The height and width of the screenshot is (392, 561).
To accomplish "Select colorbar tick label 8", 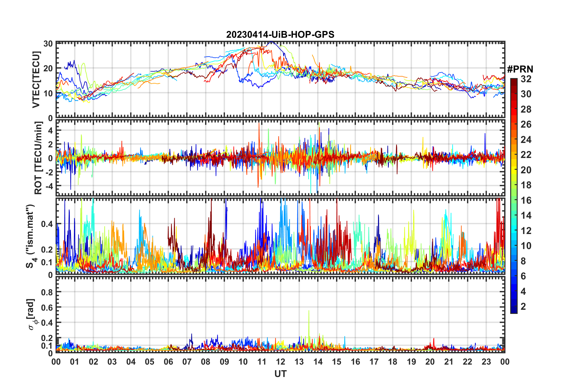I will (x=523, y=261).
